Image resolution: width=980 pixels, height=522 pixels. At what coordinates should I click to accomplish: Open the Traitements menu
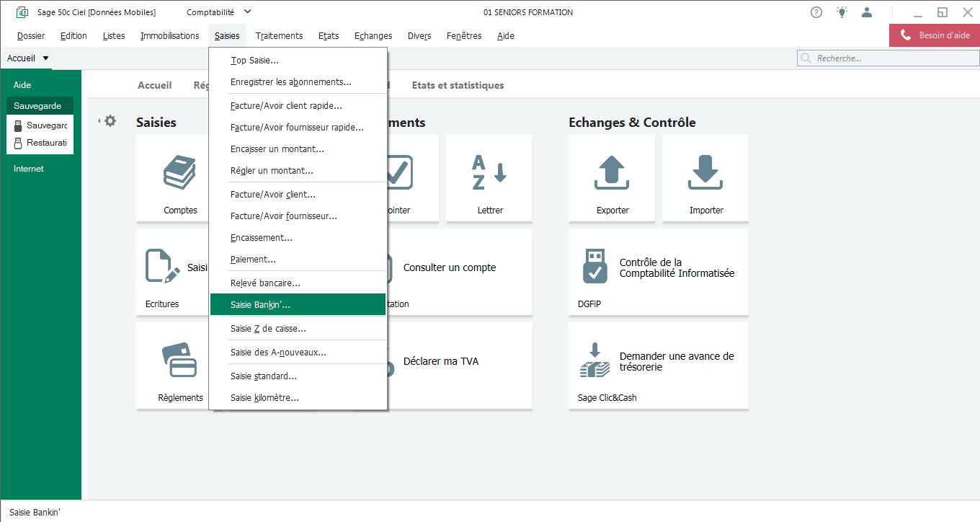point(280,35)
